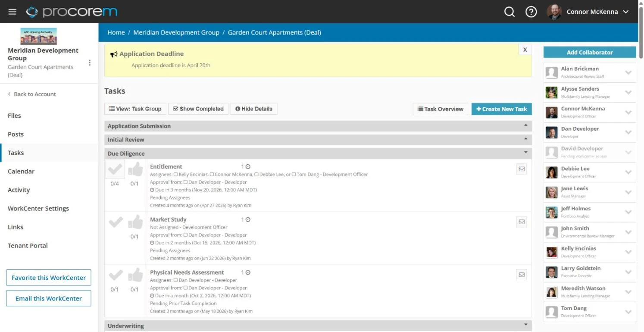Click the clock icon next to Entitlement

pos(248,167)
